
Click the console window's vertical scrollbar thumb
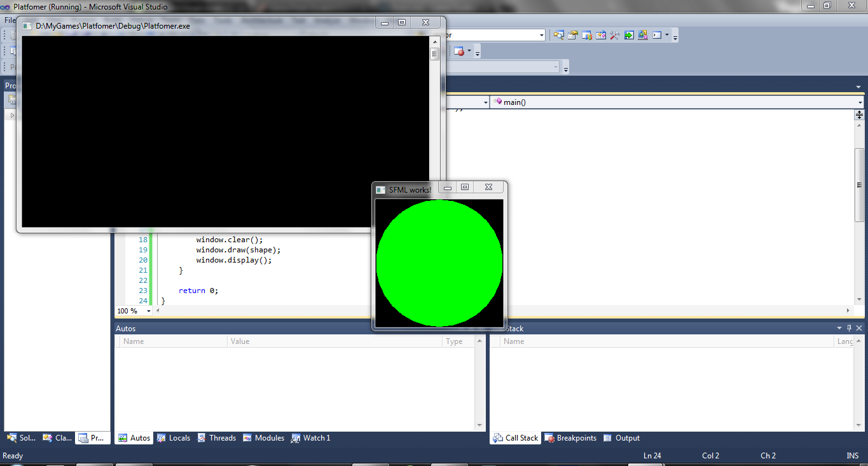pyautogui.click(x=434, y=54)
